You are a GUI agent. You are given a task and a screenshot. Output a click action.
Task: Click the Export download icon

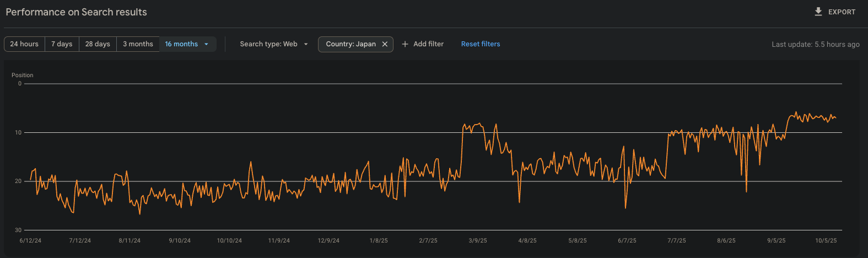point(818,12)
